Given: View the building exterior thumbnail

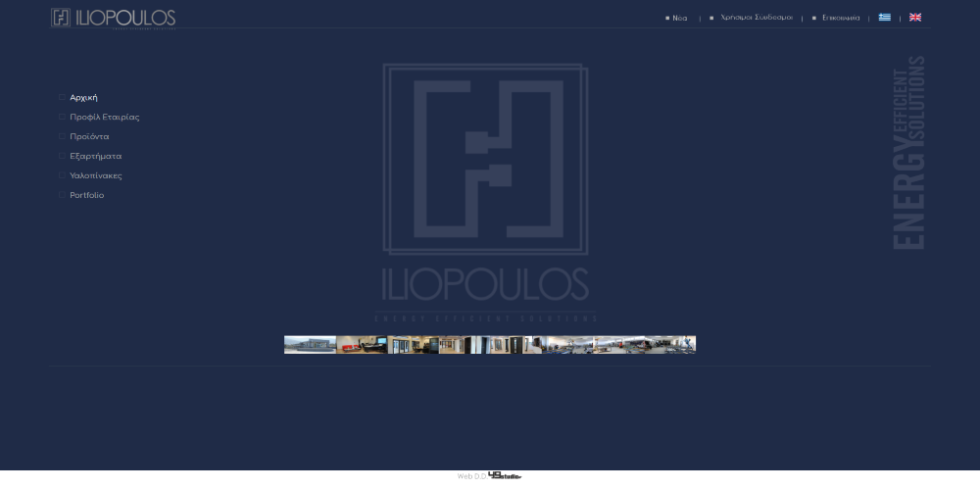Looking at the screenshot, I should tap(310, 345).
